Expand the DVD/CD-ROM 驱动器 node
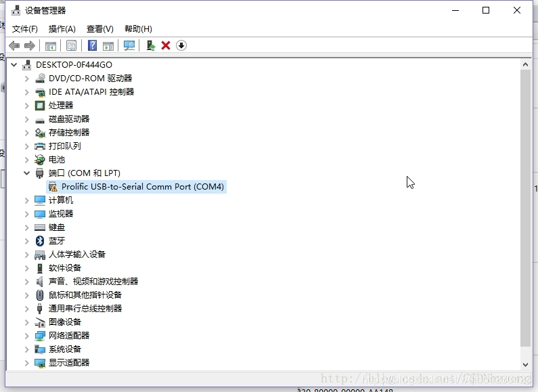This screenshot has width=538, height=392. click(x=27, y=79)
